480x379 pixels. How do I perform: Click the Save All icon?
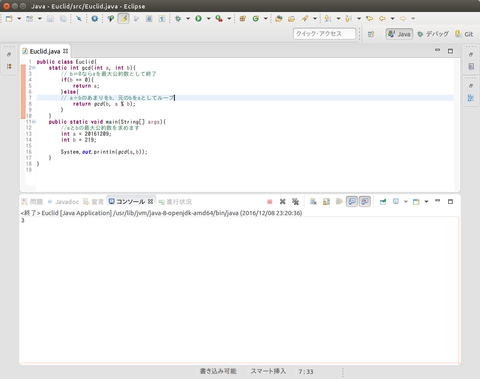coord(63,19)
